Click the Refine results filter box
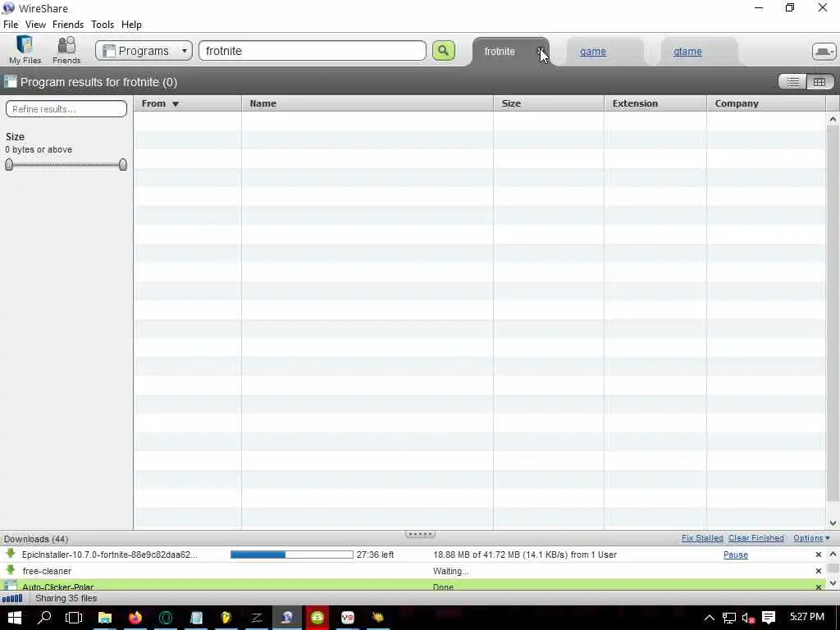 click(x=66, y=109)
